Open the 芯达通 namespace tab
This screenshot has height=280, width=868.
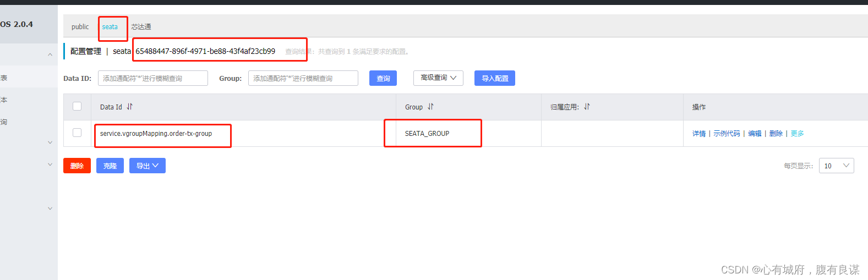pyautogui.click(x=141, y=26)
